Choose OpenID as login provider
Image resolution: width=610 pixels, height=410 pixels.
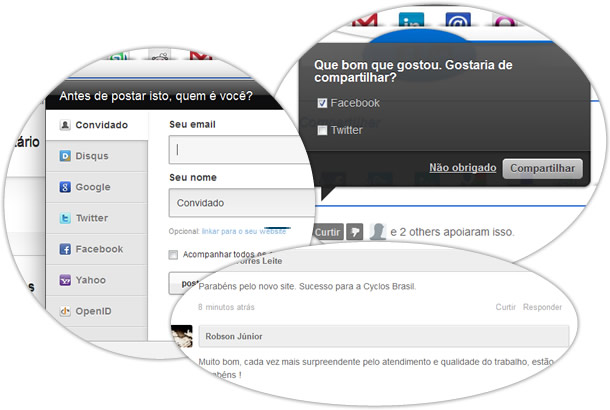pos(96,311)
